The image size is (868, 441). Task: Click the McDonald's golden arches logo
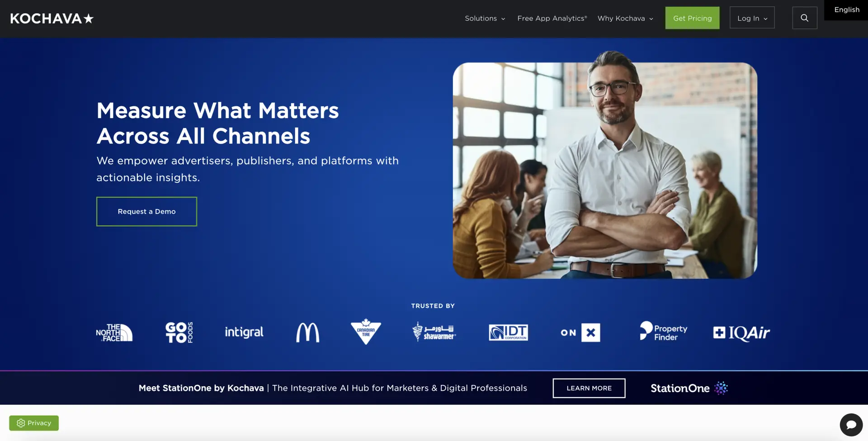click(x=307, y=332)
